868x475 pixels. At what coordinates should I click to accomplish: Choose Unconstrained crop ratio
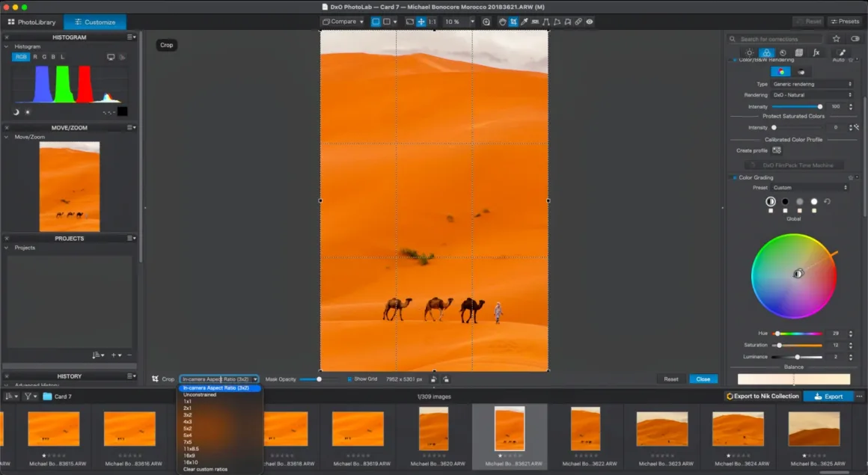click(200, 395)
